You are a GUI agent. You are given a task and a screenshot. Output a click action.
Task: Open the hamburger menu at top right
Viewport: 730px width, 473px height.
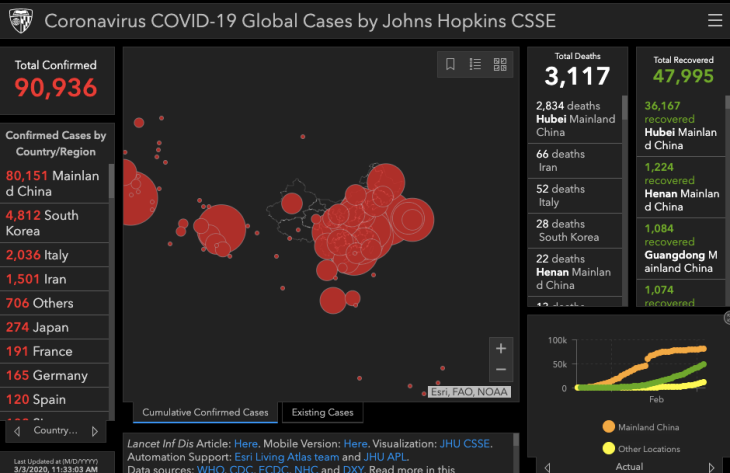pos(715,20)
